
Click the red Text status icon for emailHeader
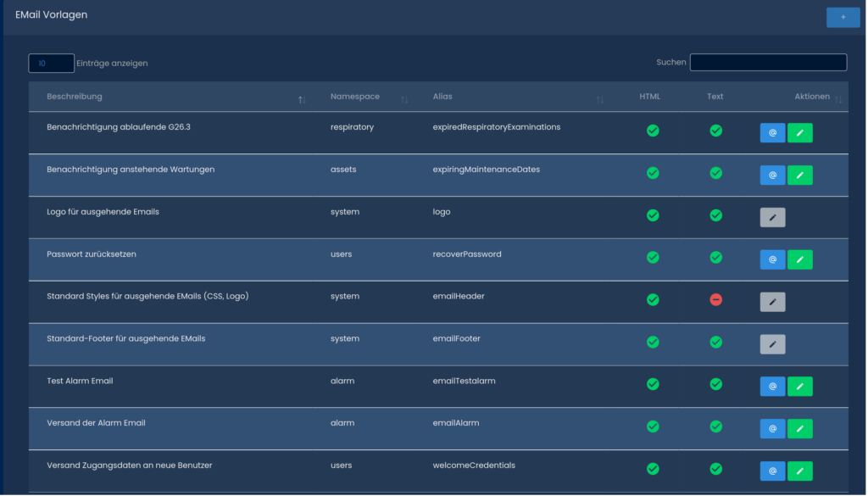[x=715, y=300]
